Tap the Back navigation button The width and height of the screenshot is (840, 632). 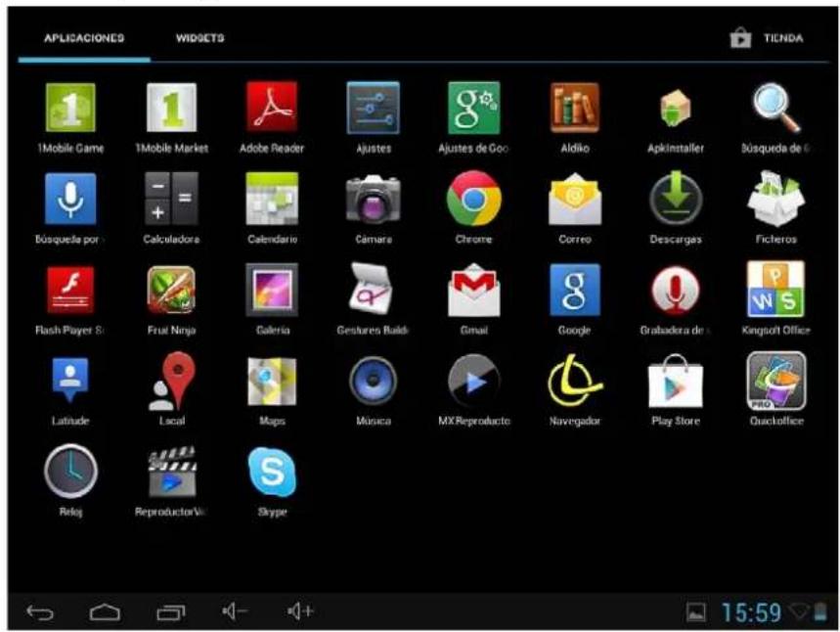point(41,611)
